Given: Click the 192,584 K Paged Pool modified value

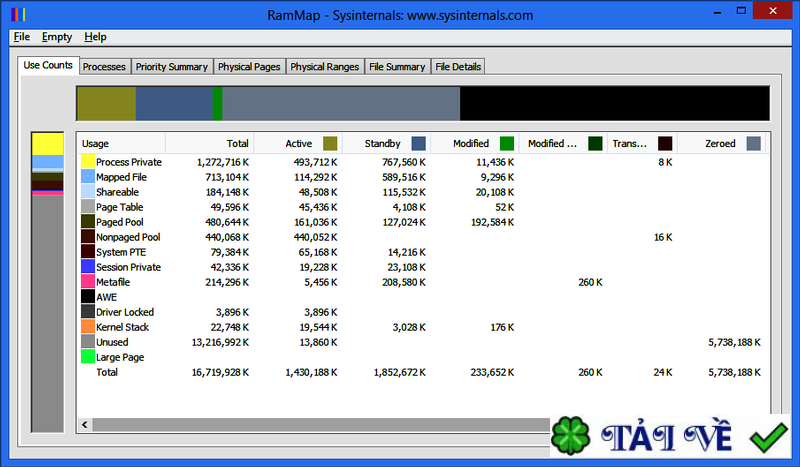Looking at the screenshot, I should click(x=492, y=222).
